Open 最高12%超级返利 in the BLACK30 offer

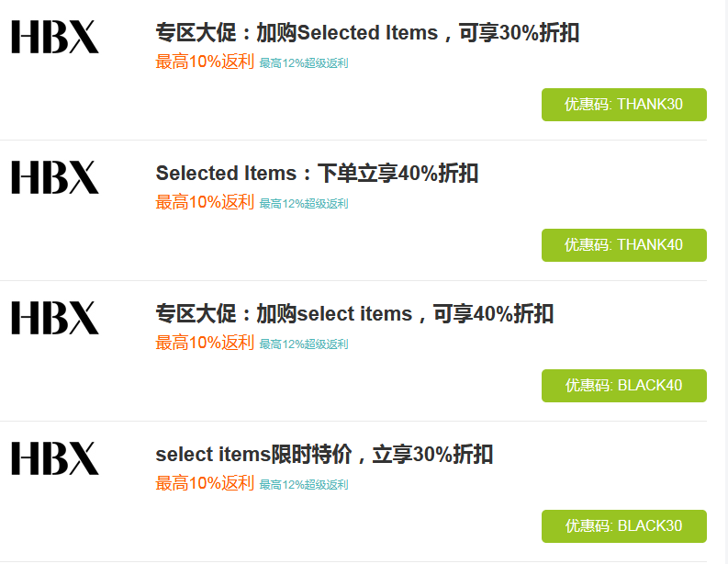tap(304, 485)
